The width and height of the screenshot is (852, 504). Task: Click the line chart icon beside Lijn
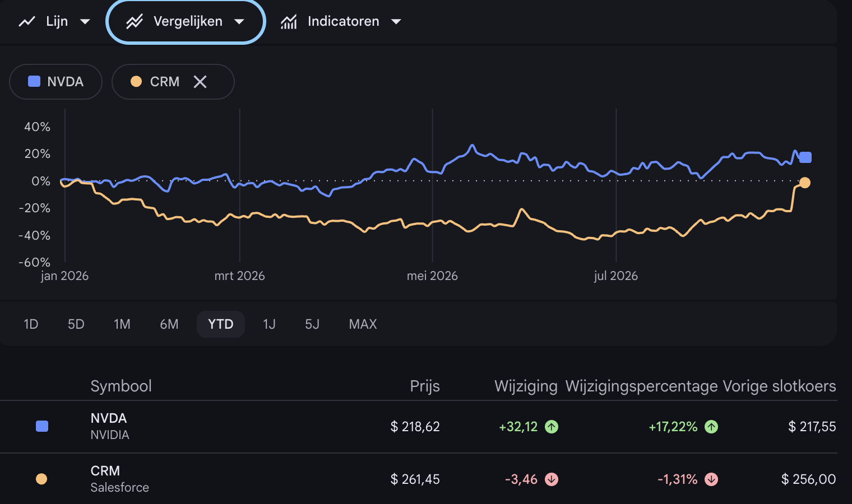coord(27,22)
